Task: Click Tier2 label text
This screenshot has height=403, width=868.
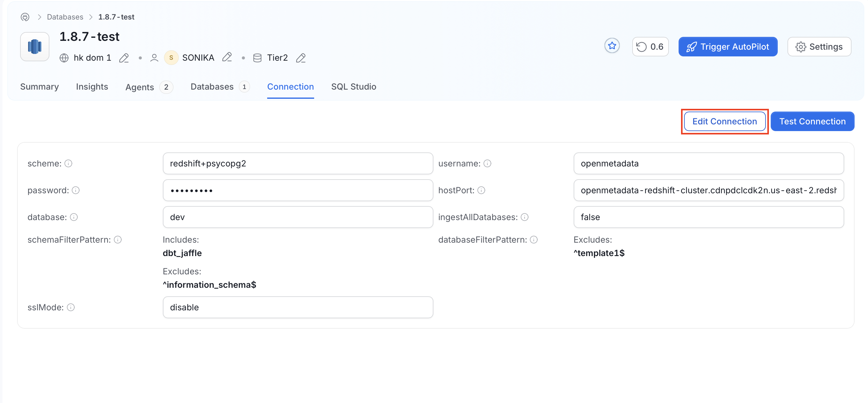Action: [x=277, y=58]
